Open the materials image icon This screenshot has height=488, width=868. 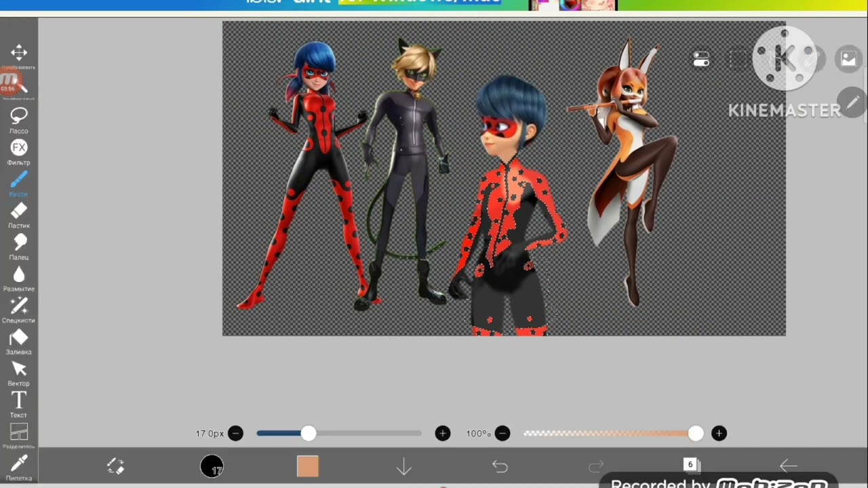848,60
